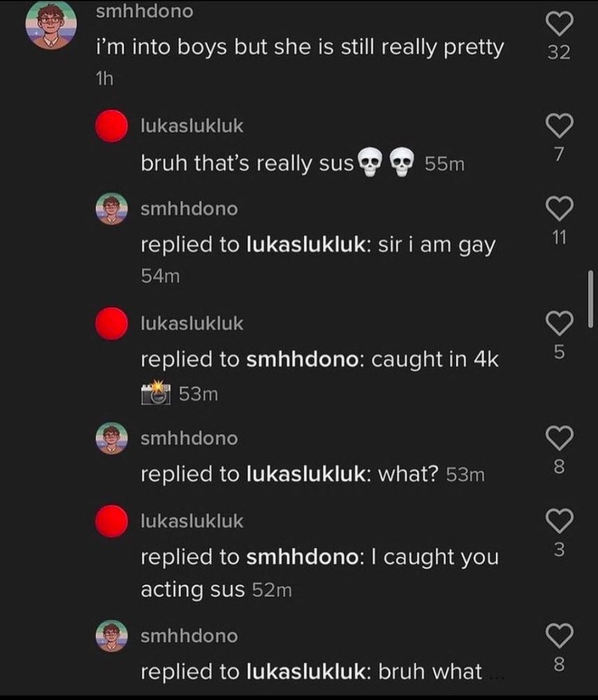Like the top comment with 32 likes
The width and height of the screenshot is (598, 700).
559,23
